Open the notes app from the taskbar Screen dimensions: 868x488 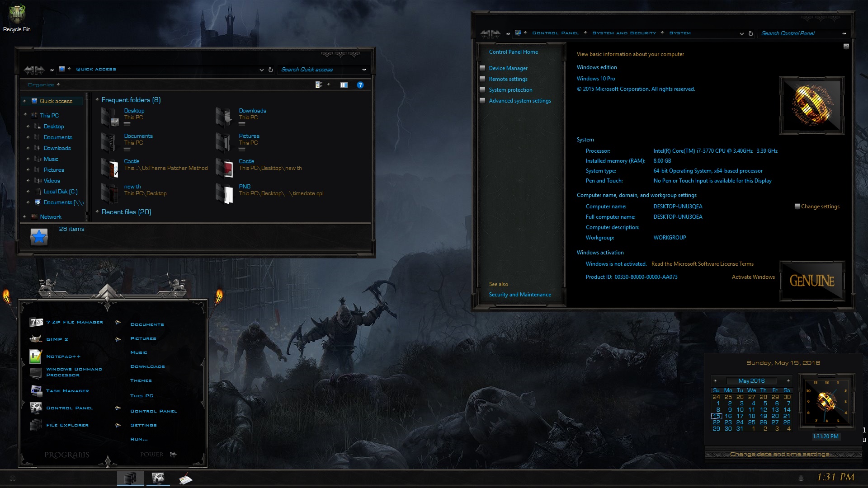(185, 478)
